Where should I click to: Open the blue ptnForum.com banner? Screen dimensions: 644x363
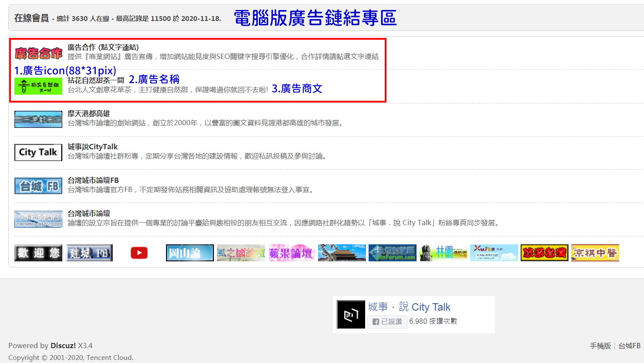click(393, 253)
